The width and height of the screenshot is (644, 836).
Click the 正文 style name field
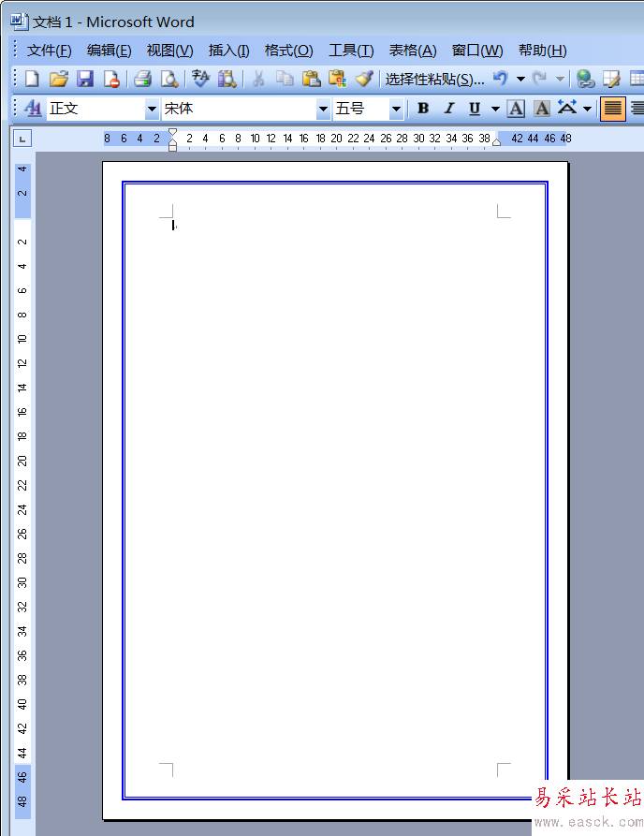pos(96,109)
